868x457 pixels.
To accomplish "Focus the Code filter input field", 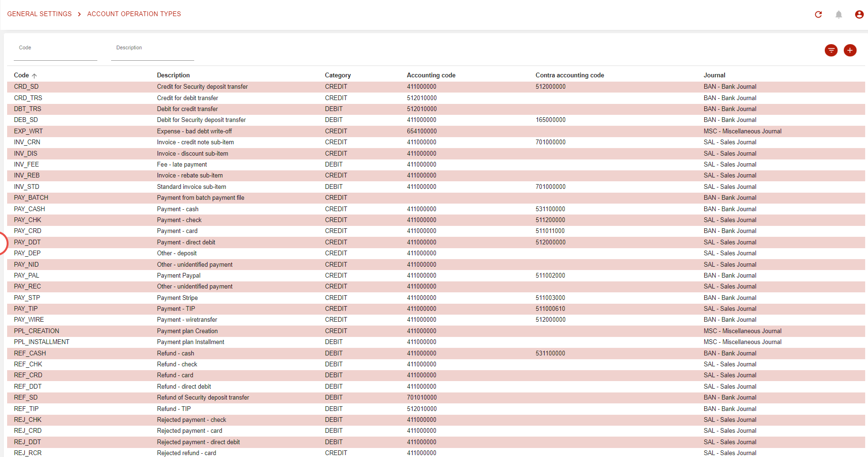I will tap(55, 54).
